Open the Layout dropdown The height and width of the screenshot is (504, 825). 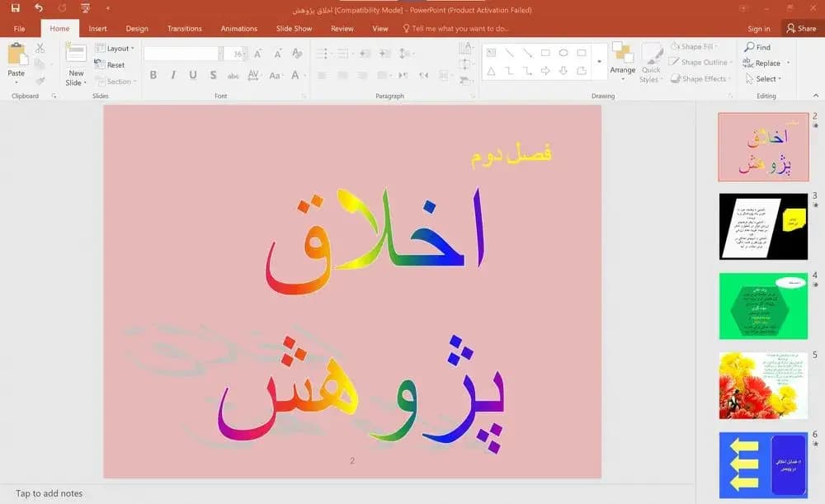coord(115,49)
